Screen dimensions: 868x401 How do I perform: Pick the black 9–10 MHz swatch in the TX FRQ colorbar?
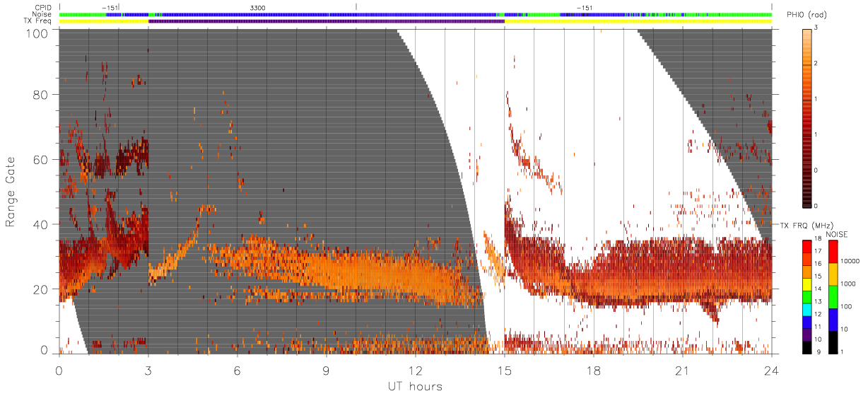[806, 347]
